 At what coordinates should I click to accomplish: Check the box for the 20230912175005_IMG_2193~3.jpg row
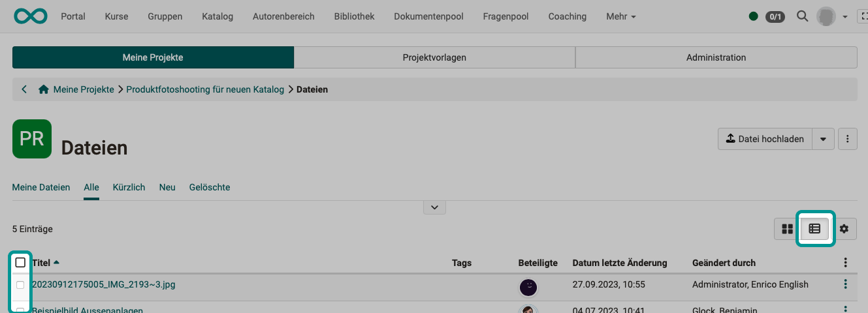point(20,285)
